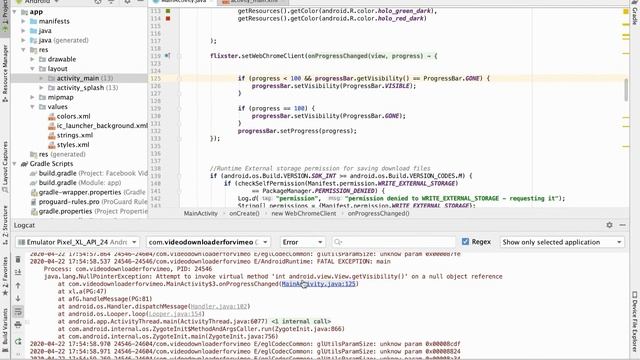This screenshot has height=360, width=640.
Task: Open build.gradle for the Project
Action: pyautogui.click(x=89, y=173)
